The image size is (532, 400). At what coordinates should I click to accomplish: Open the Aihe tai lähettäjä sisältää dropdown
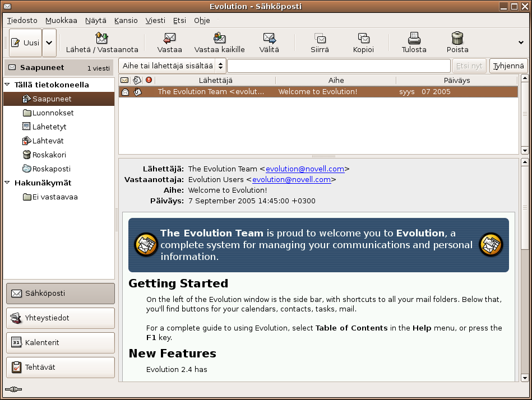(x=172, y=66)
